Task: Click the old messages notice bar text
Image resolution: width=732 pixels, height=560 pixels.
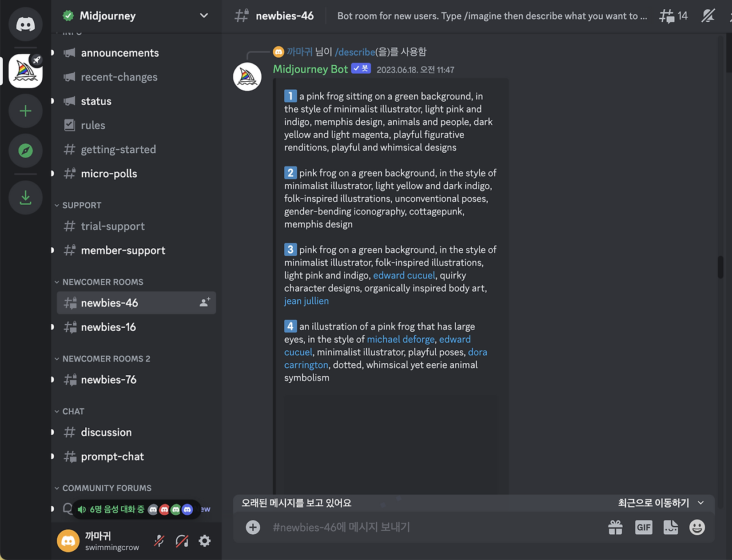Action: [x=296, y=503]
